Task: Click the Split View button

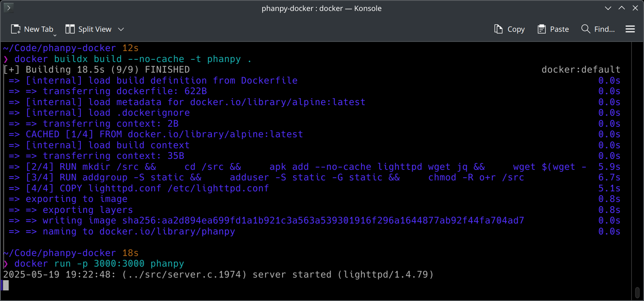Action: pos(88,29)
